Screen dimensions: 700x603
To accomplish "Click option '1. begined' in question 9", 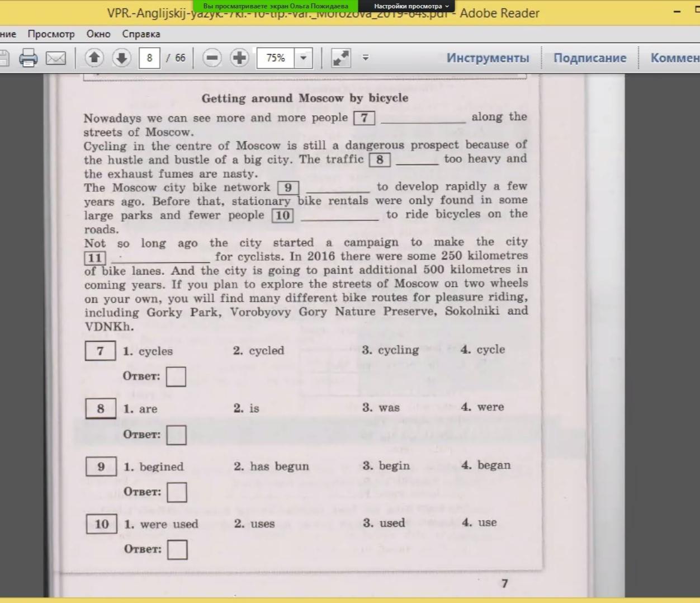I will (154, 467).
